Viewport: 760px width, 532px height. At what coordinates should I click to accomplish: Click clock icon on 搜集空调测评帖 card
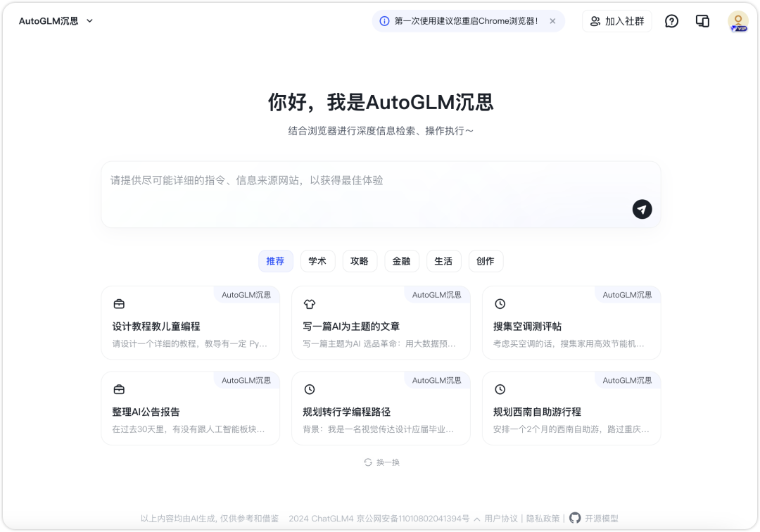(x=500, y=304)
